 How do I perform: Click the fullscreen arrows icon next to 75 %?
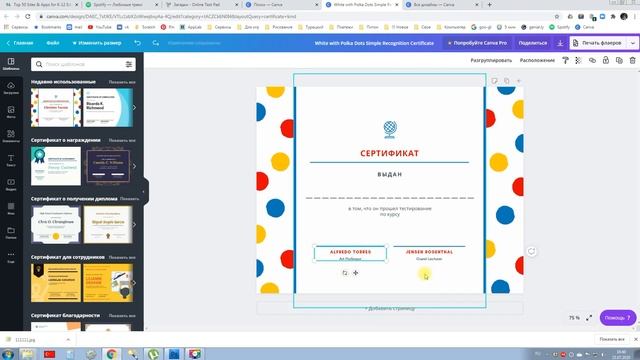pyautogui.click(x=589, y=318)
